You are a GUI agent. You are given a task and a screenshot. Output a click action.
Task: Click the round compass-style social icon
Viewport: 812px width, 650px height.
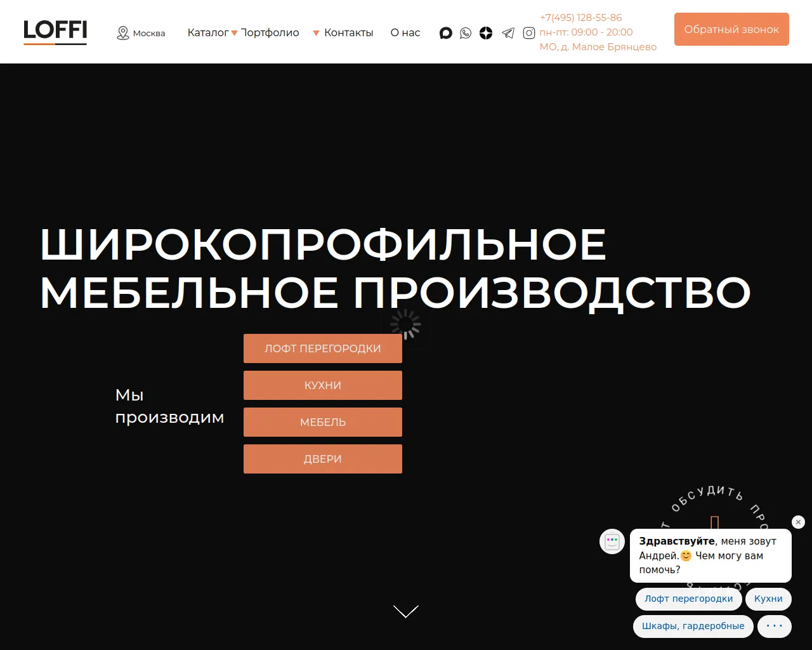(486, 33)
